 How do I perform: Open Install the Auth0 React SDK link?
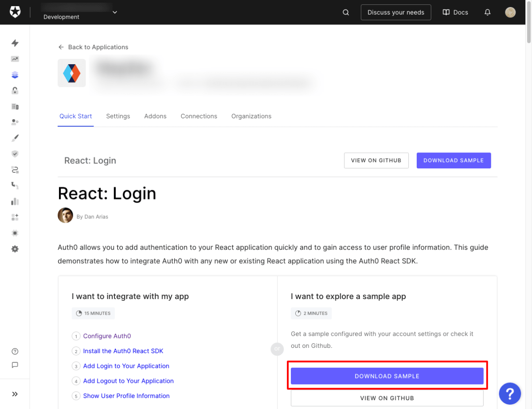[x=123, y=351]
